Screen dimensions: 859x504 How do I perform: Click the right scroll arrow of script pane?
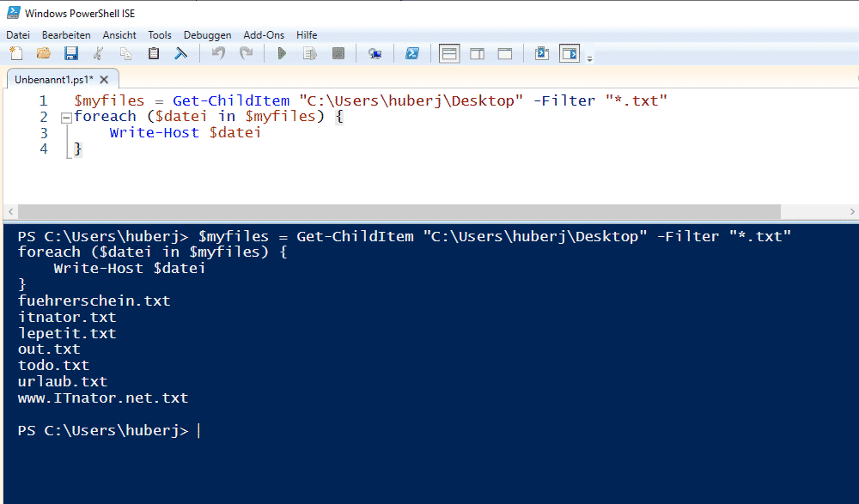(852, 211)
